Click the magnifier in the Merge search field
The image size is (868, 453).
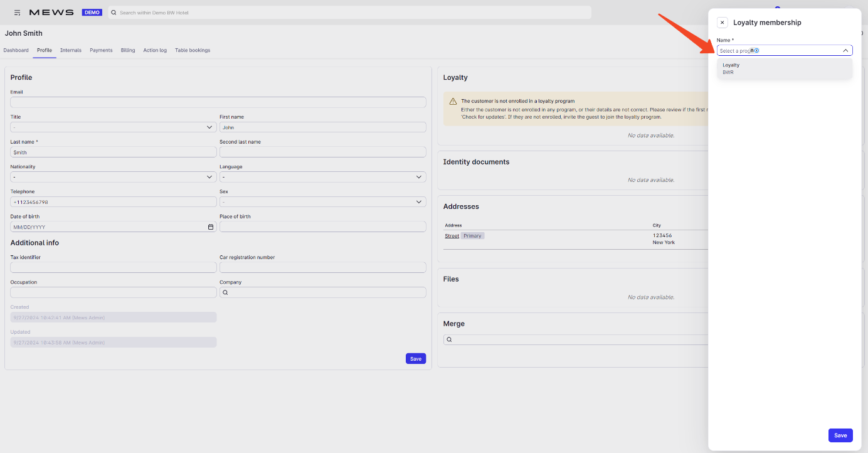point(449,339)
